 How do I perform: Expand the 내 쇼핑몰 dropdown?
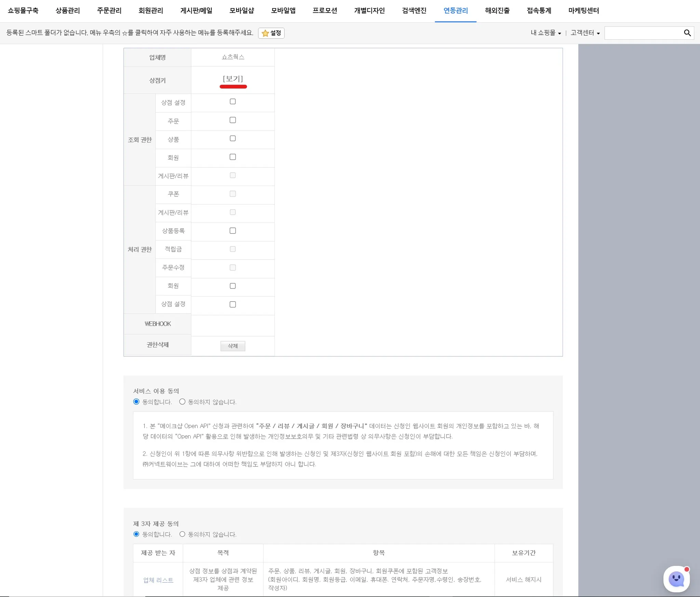(546, 33)
